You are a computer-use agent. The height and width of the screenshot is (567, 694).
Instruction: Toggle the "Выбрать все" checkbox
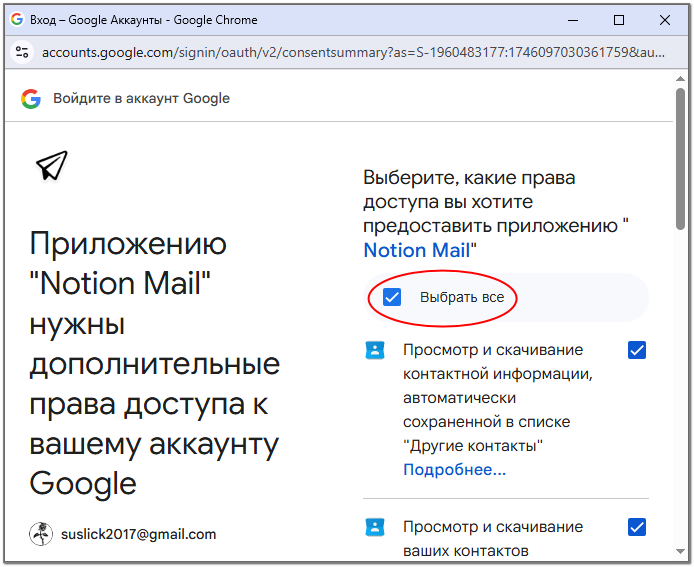(x=392, y=297)
